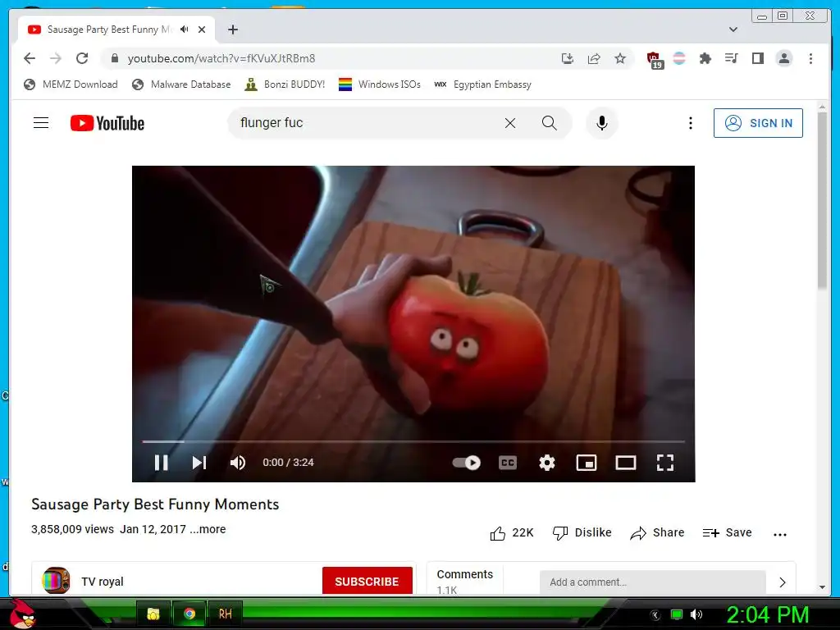Toggle the browser side panel
The width and height of the screenshot is (840, 630).
(x=757, y=58)
